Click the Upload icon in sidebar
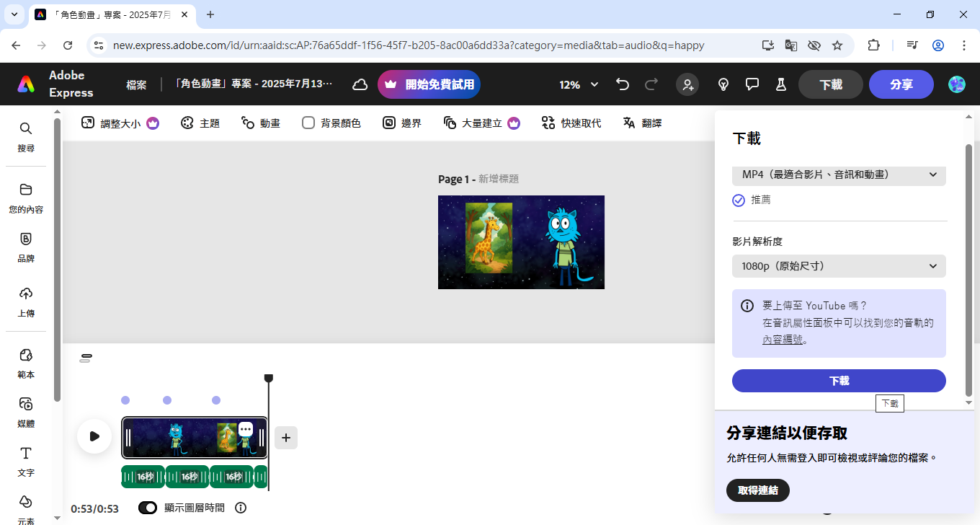This screenshot has height=525, width=980. 26,300
